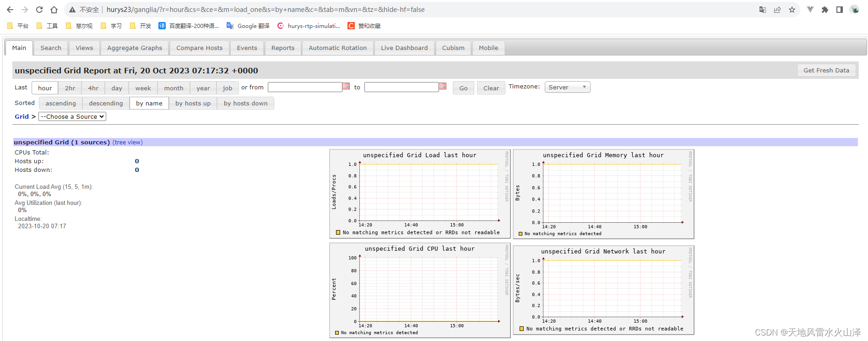This screenshot has width=868, height=341.
Task: Choose 'by hosts up' sorting option
Action: (193, 103)
